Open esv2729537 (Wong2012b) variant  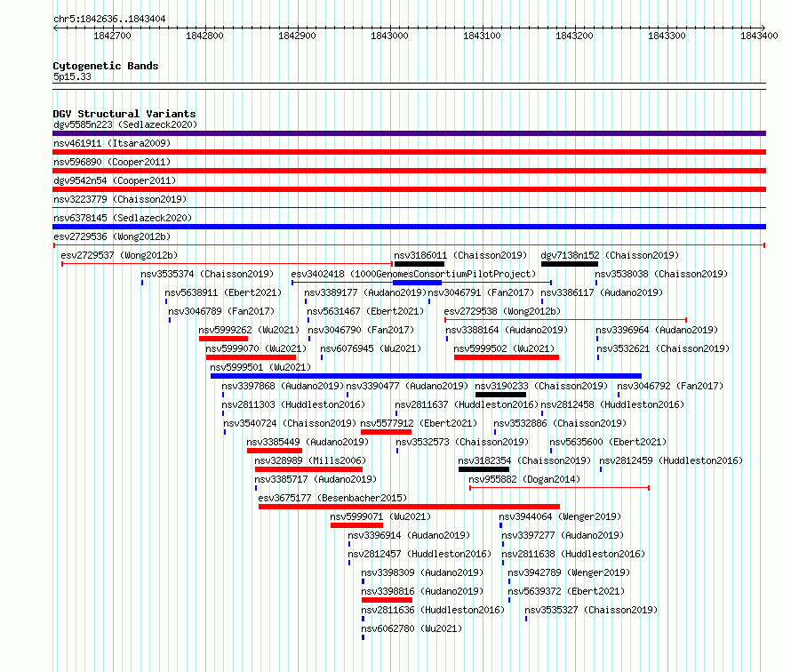click(x=120, y=255)
